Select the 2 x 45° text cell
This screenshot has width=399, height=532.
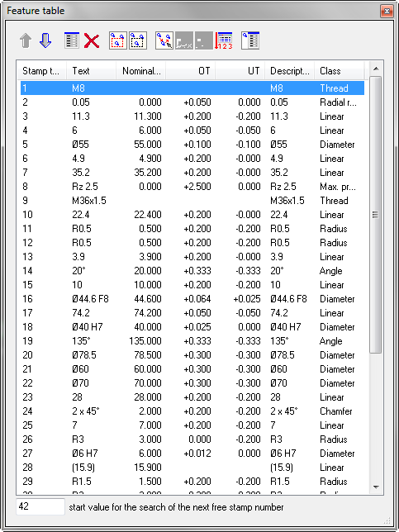coord(86,411)
